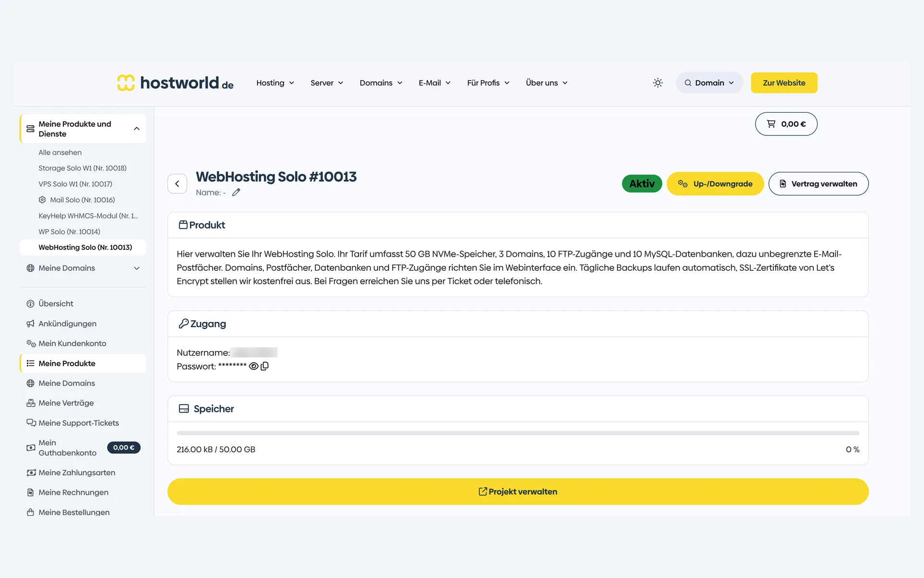Open Meine Zahlungsarten
Image resolution: width=924 pixels, height=578 pixels.
[x=77, y=473]
